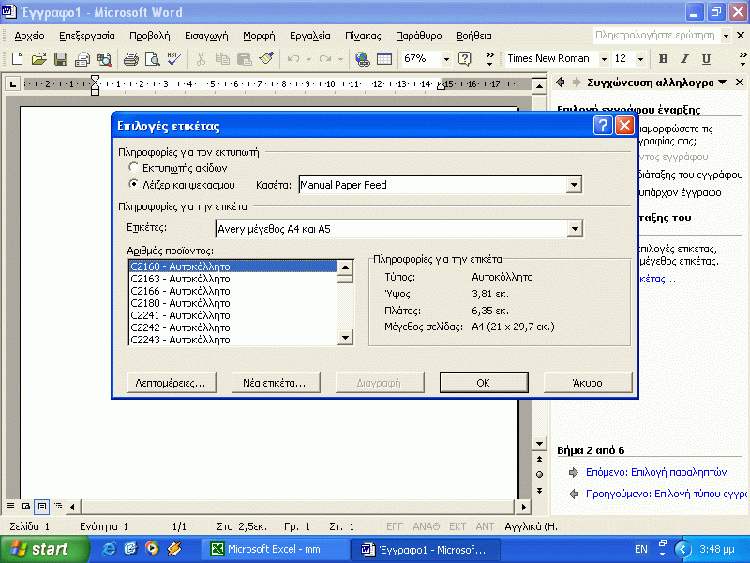
Task: Click the Print icon in toolbar
Action: pos(131,59)
